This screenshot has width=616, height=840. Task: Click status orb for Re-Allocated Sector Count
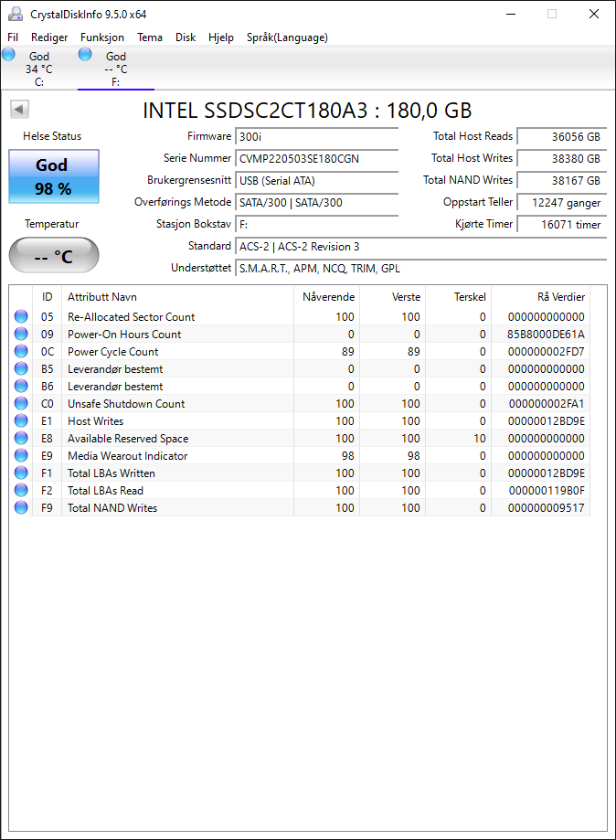21,316
